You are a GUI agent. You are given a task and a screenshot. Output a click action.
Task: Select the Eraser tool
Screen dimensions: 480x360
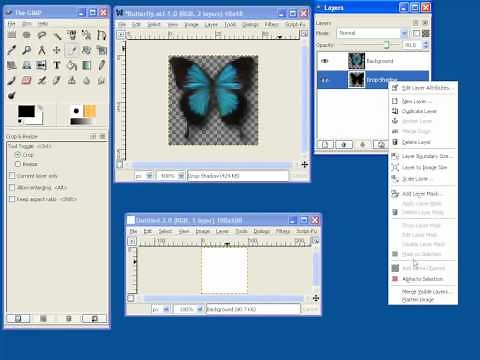(27, 80)
